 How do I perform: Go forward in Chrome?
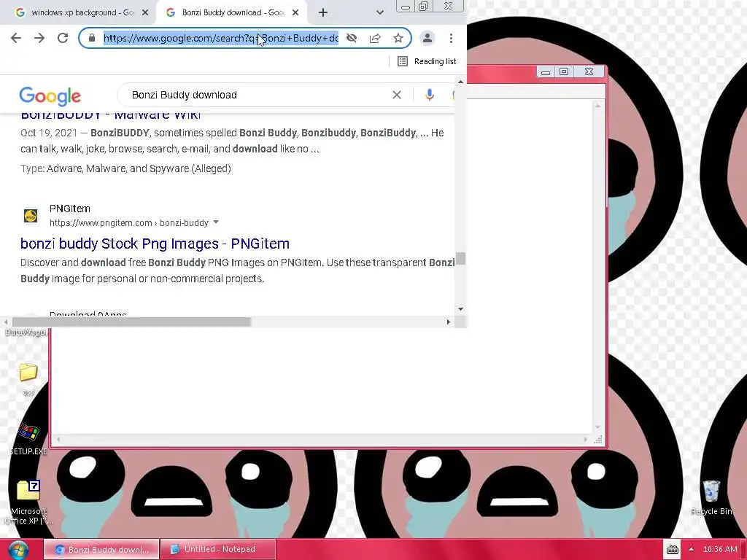39,38
